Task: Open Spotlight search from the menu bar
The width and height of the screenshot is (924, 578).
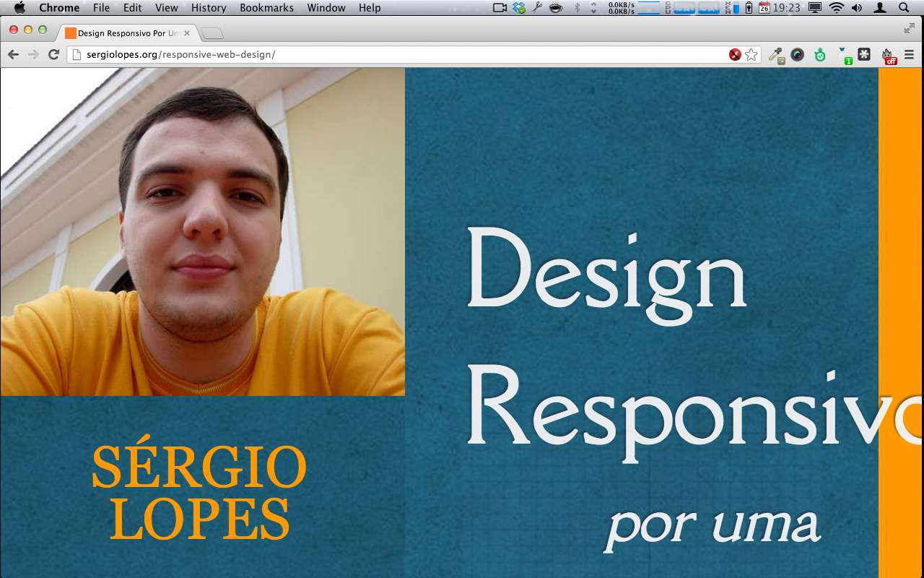Action: [905, 8]
